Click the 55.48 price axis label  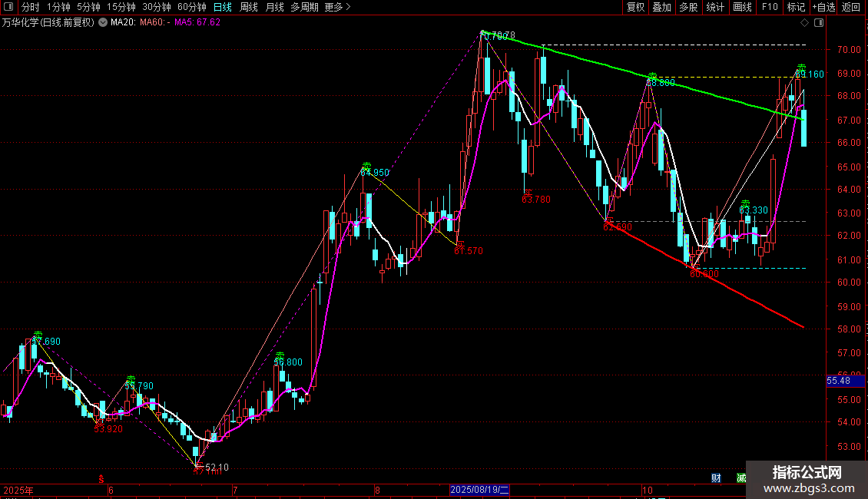coord(845,381)
